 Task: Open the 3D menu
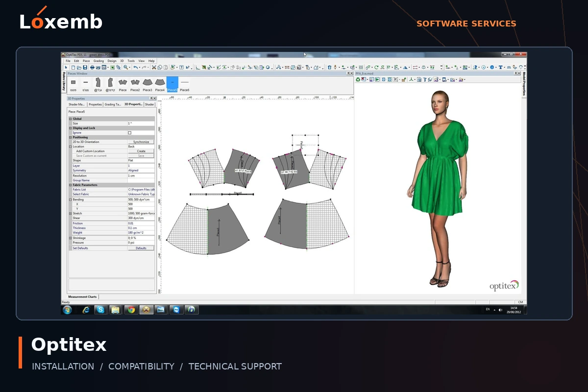[122, 61]
